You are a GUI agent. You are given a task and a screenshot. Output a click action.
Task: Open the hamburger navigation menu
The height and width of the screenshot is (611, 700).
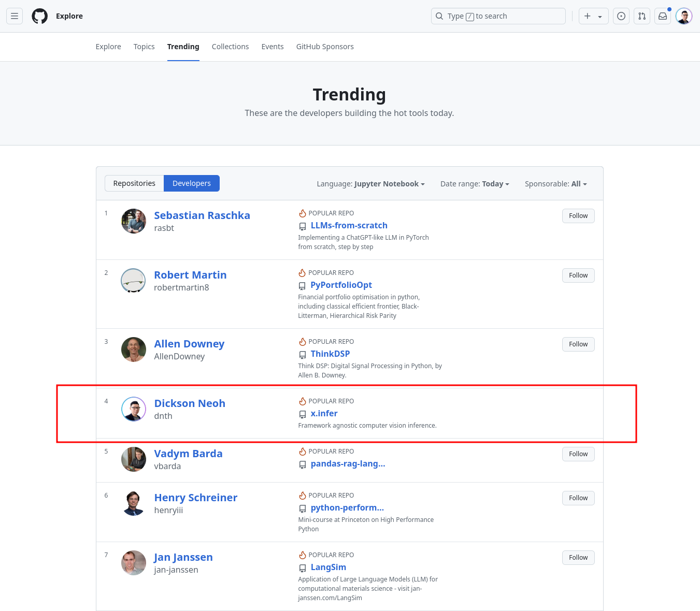[x=14, y=16]
